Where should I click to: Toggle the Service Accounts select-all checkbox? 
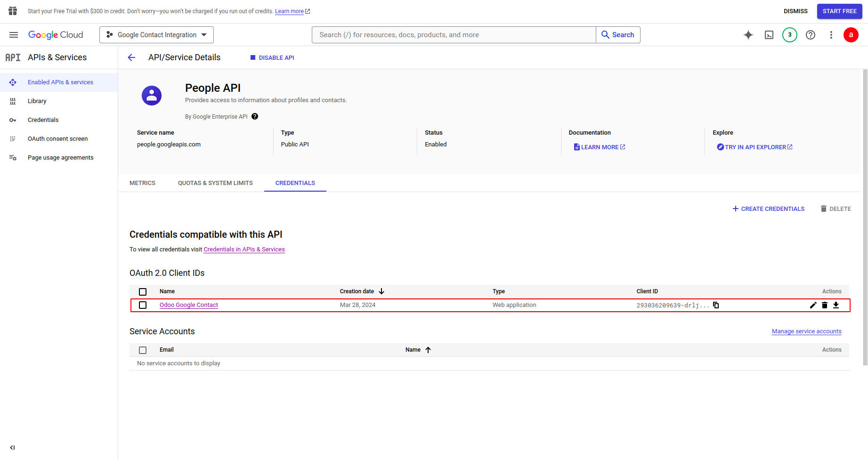(x=143, y=350)
